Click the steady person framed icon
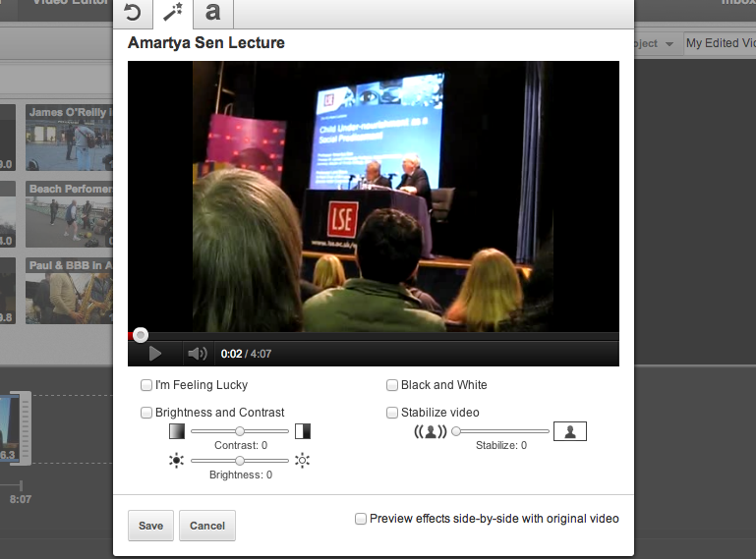The height and width of the screenshot is (559, 756). coord(570,430)
